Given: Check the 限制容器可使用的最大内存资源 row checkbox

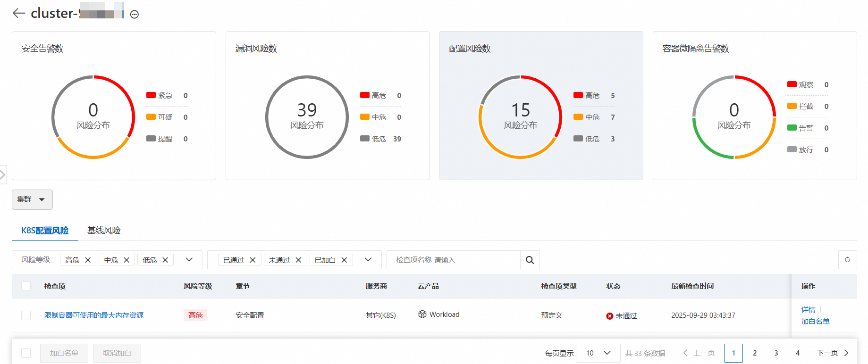Looking at the screenshot, I should [x=26, y=315].
